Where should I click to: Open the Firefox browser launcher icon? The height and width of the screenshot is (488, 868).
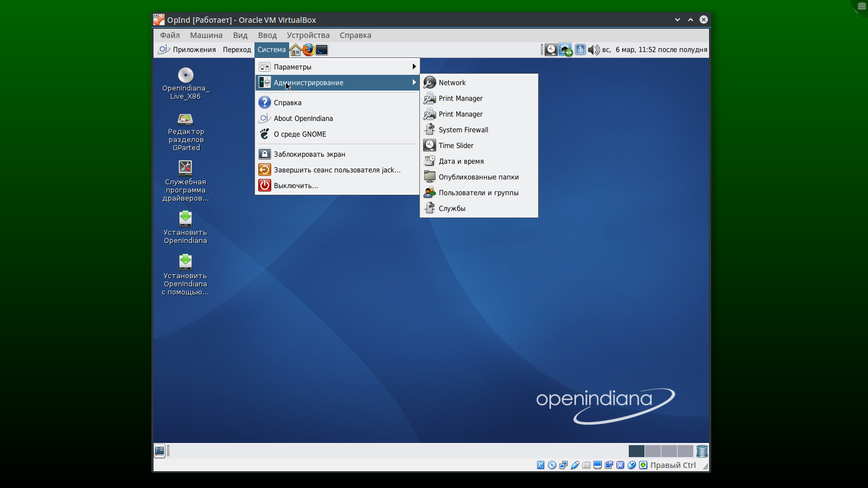tap(308, 50)
